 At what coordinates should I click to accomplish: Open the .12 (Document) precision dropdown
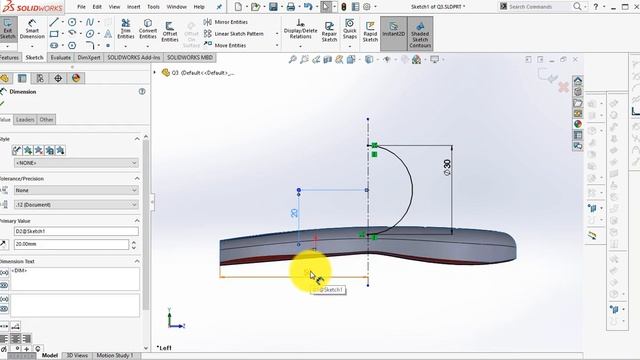pyautogui.click(x=76, y=205)
